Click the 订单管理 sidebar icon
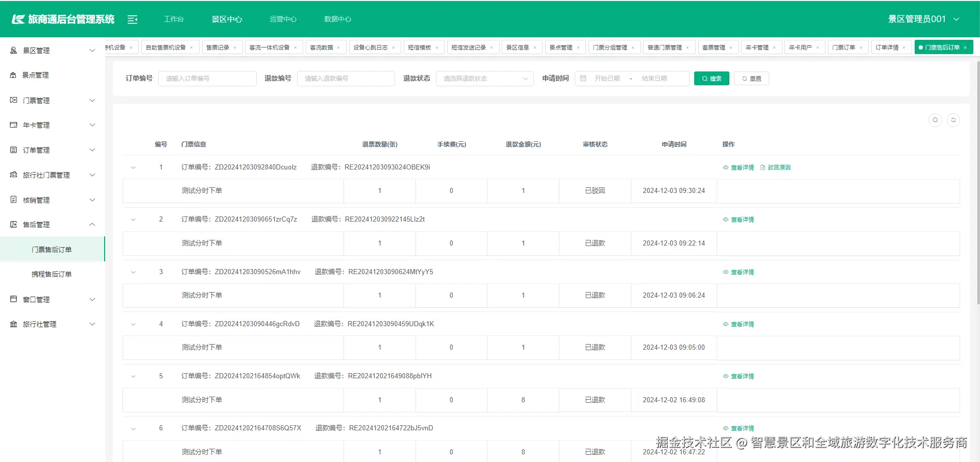The width and height of the screenshot is (980, 462). (x=13, y=150)
